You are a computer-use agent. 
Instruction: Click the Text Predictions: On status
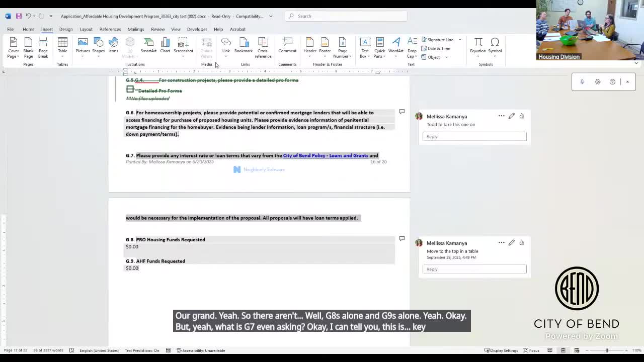[142, 350]
